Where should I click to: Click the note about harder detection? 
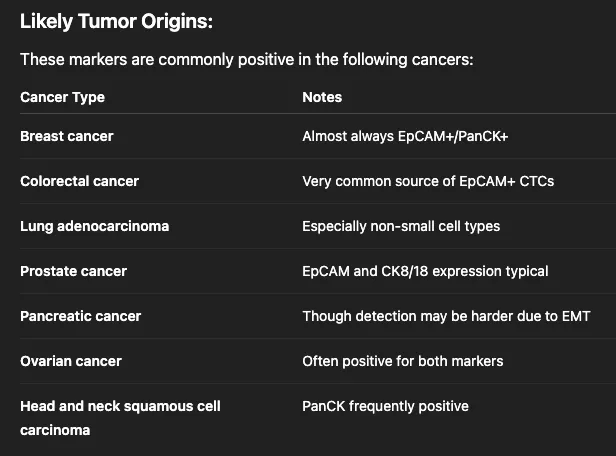pyautogui.click(x=446, y=316)
